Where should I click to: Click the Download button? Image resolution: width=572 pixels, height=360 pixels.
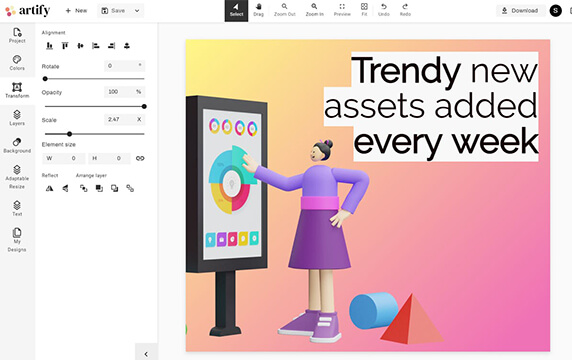pos(520,11)
